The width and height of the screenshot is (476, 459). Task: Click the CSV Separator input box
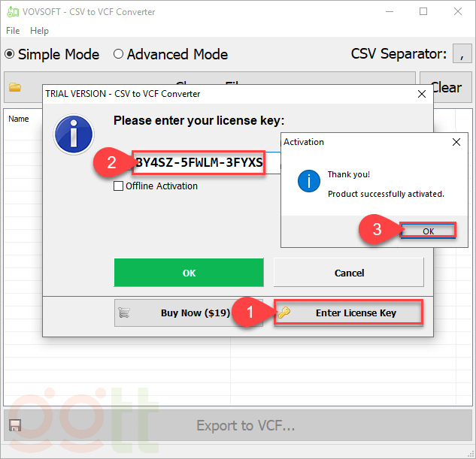click(x=460, y=54)
